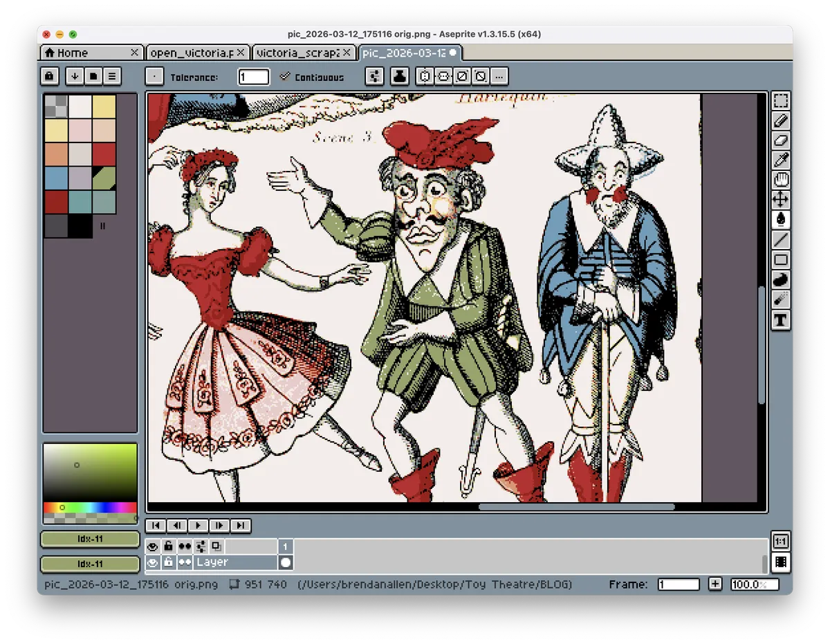The width and height of the screenshot is (830, 644).
Task: Click the Tolerance input field
Action: [x=253, y=77]
